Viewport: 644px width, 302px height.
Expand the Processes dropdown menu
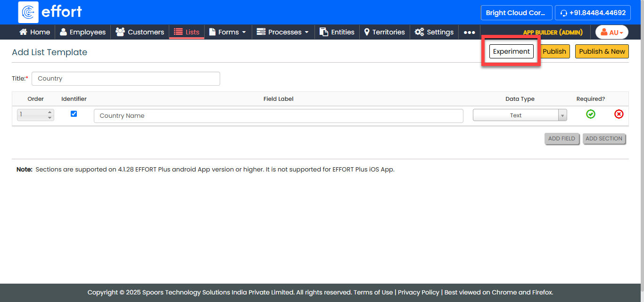point(282,32)
